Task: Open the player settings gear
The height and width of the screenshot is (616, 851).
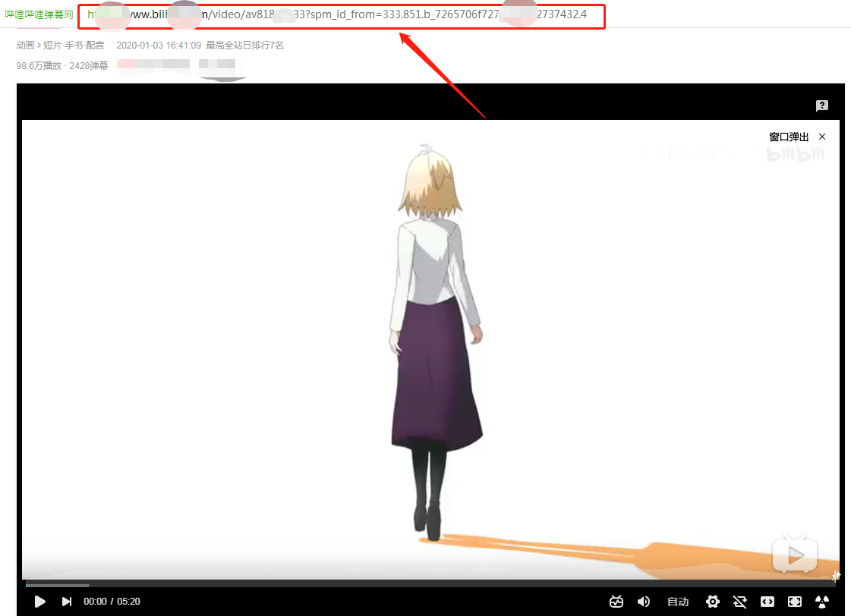Action: 713,602
